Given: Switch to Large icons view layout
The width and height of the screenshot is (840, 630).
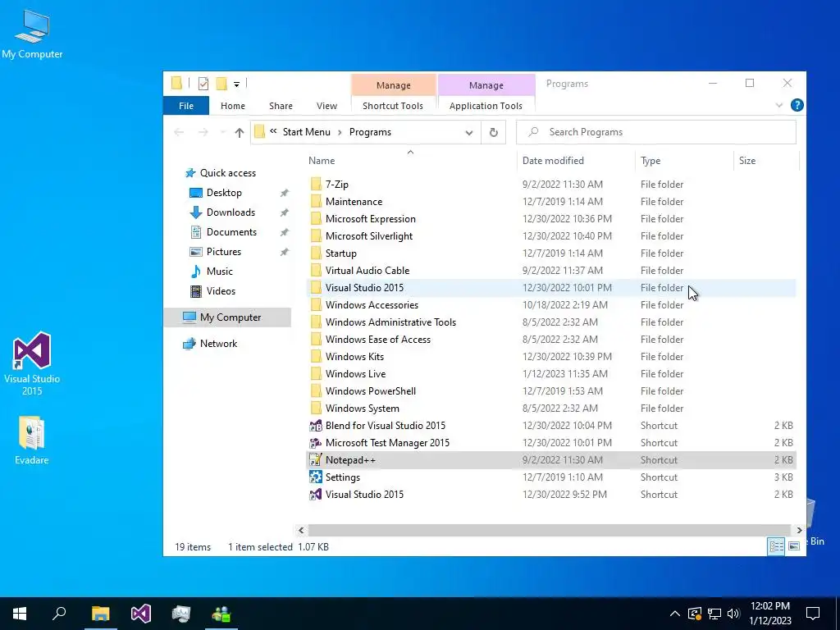Looking at the screenshot, I should click(x=794, y=546).
